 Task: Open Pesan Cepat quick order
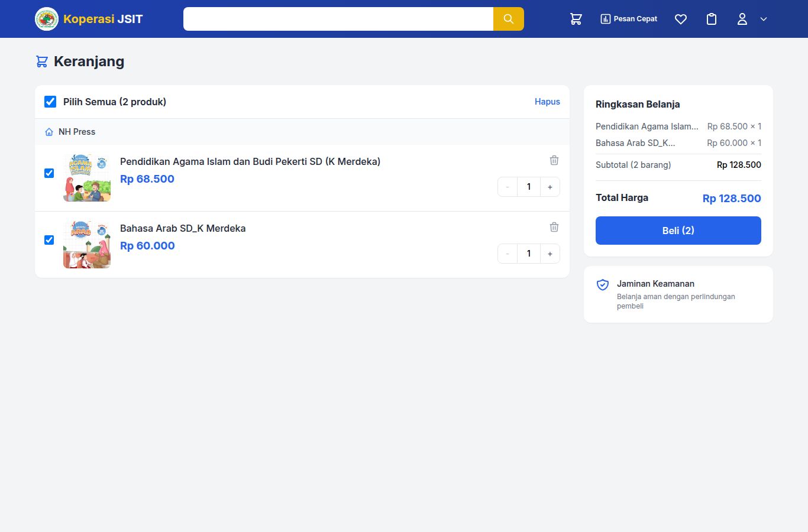pos(629,19)
